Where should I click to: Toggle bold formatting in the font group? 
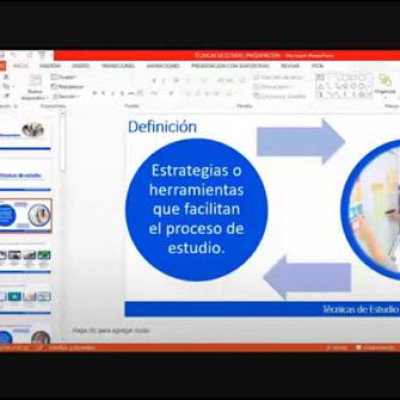tap(95, 94)
